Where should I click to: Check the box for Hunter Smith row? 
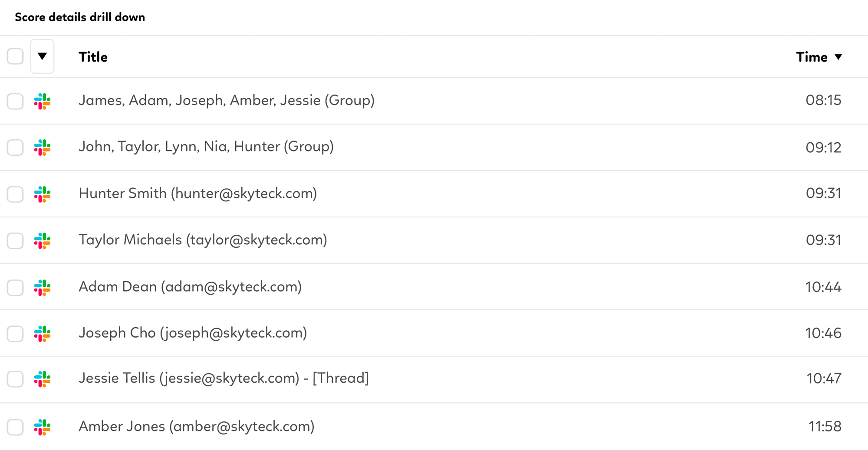click(x=15, y=194)
